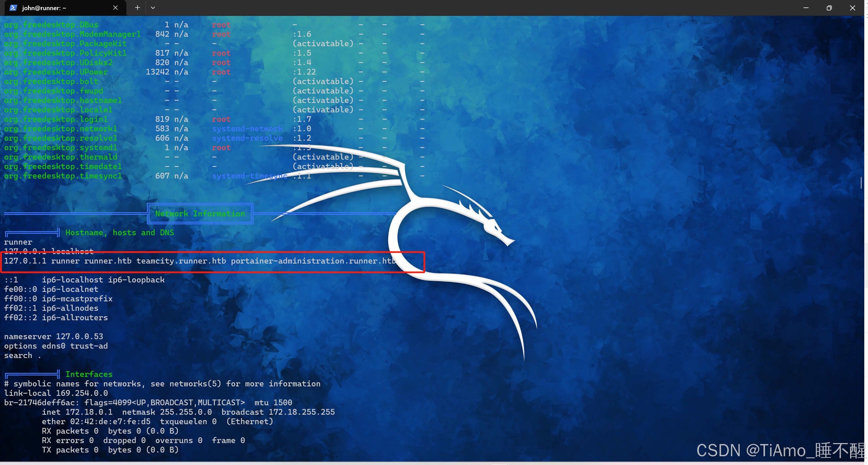
Task: Click the 'ff02::2 ip6-allrouters' line
Action: (x=56, y=318)
